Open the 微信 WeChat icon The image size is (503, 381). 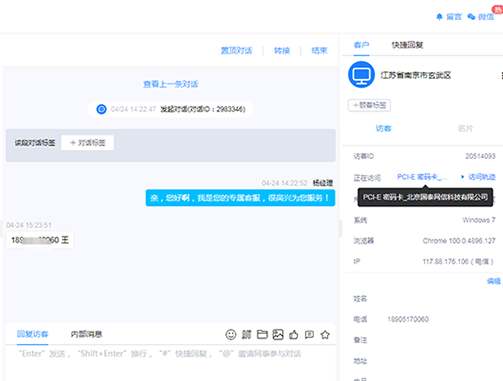click(x=471, y=17)
